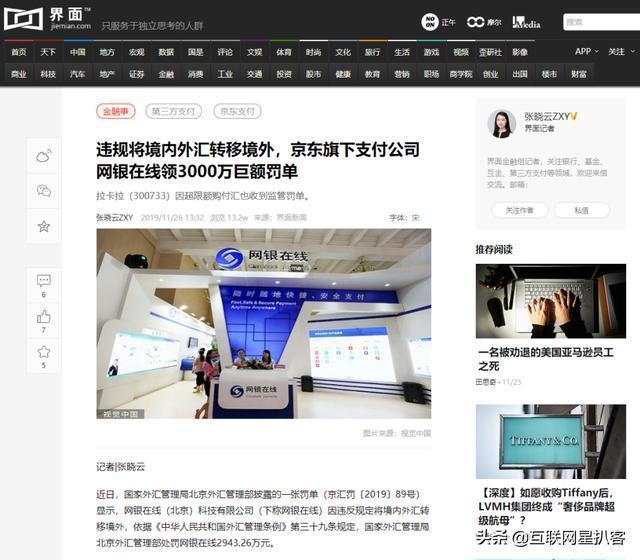This screenshot has height=560, width=640.
Task: Open the 宏观 nav section
Action: (137, 52)
